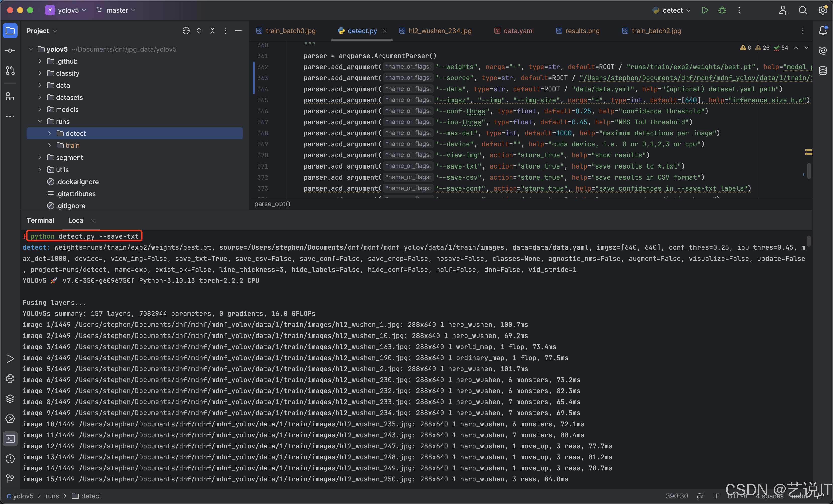Click the Search Everywhere magnifier icon

click(x=803, y=10)
